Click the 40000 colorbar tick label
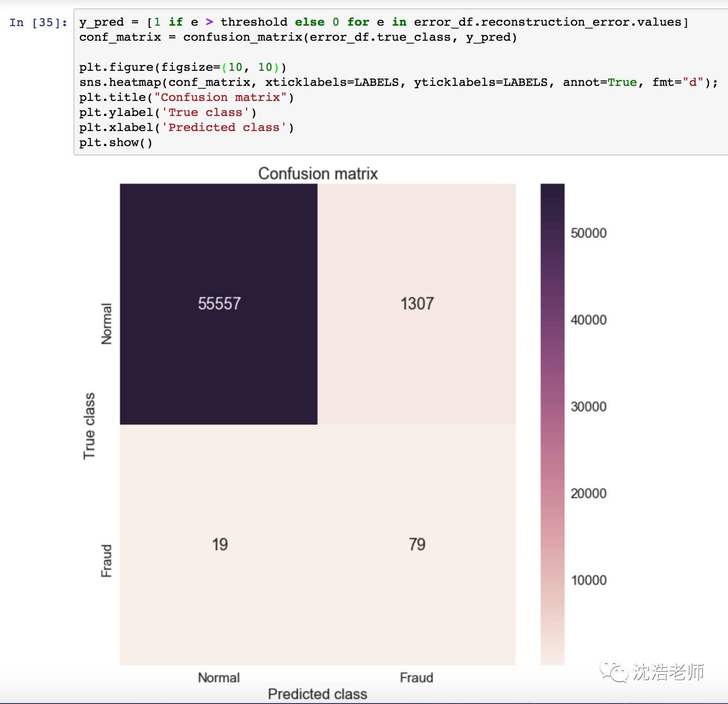This screenshot has height=704, width=728. click(x=589, y=320)
